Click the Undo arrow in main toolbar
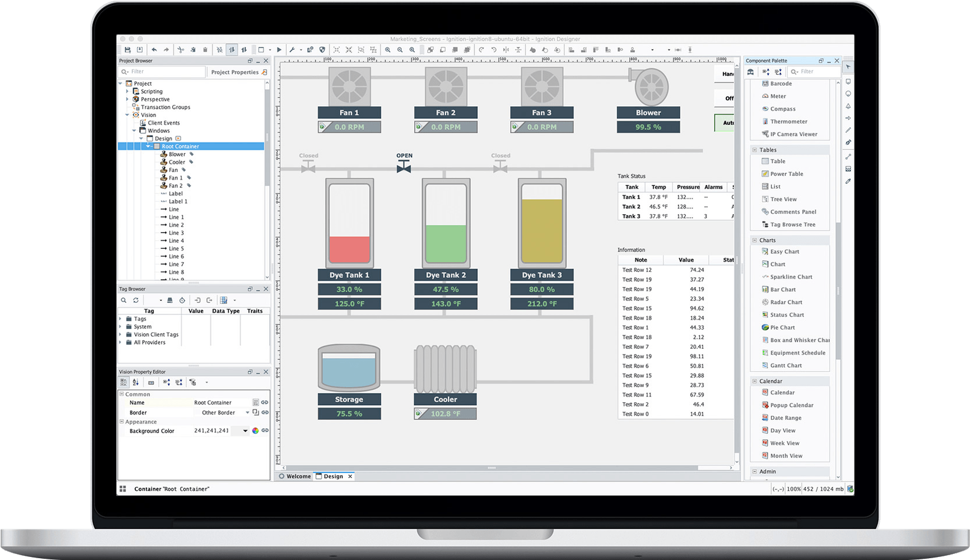This screenshot has height=560, width=971. [154, 50]
